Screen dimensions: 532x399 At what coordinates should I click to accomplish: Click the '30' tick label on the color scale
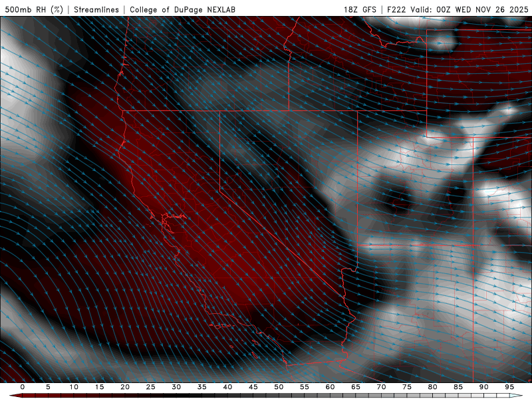[x=176, y=387]
